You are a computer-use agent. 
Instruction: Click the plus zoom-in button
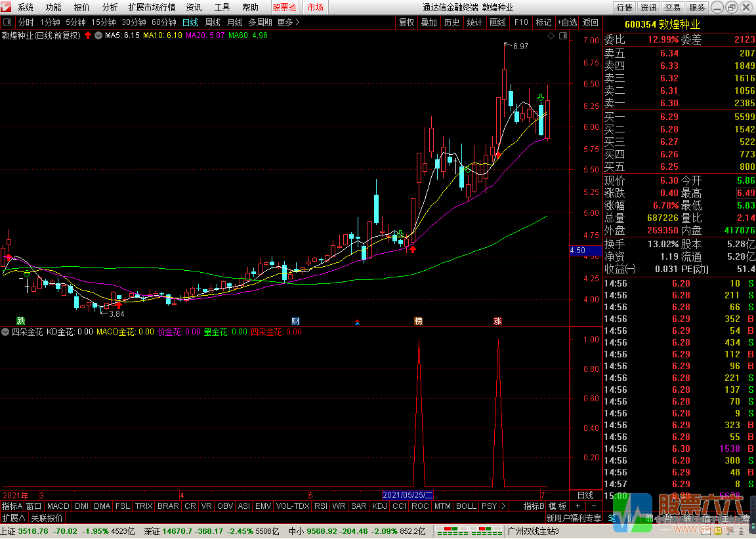[577, 506]
